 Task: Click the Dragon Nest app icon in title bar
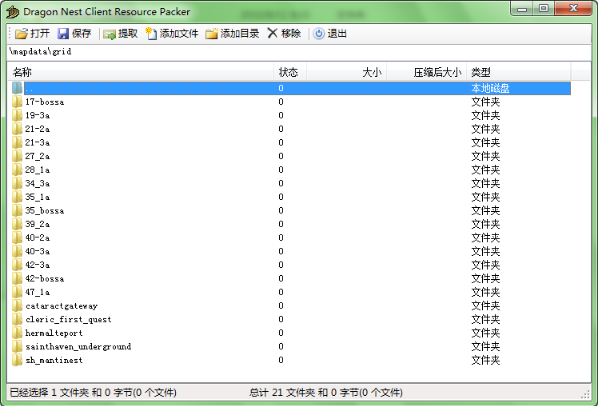13,12
